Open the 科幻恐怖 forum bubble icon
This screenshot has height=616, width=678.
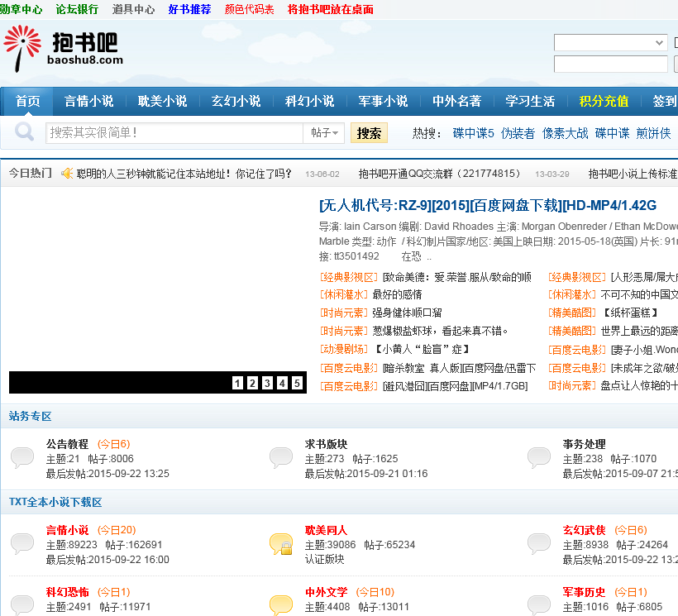22,604
